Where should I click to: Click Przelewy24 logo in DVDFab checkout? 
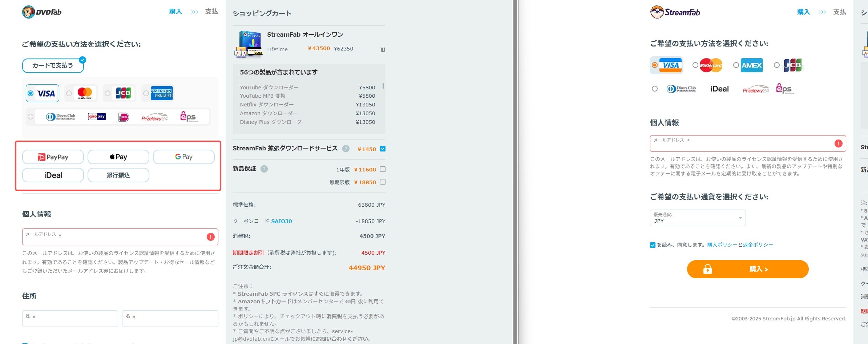pyautogui.click(x=155, y=117)
